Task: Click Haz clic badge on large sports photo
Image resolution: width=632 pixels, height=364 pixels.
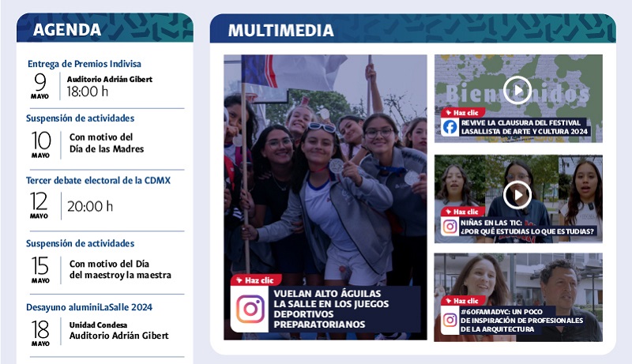Action: pos(252,280)
